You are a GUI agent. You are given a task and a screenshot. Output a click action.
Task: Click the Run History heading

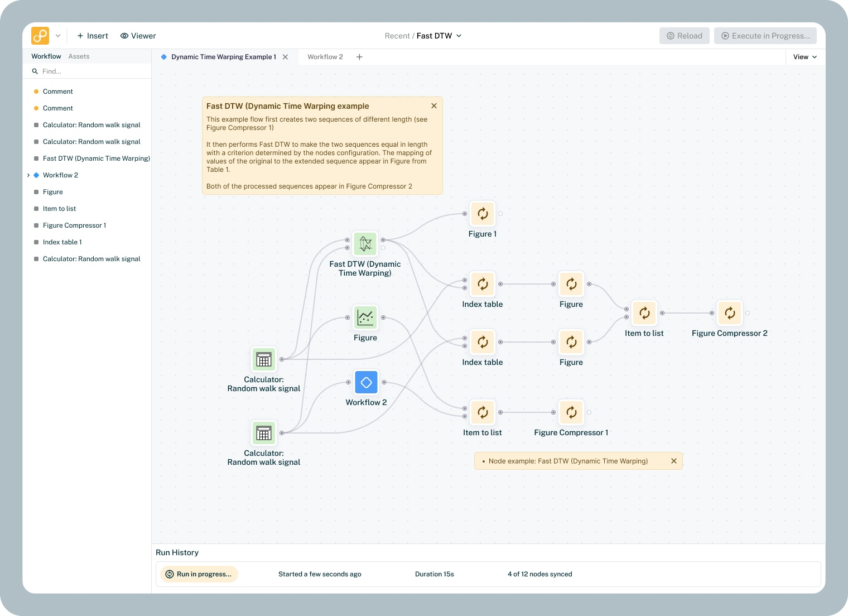[177, 552]
